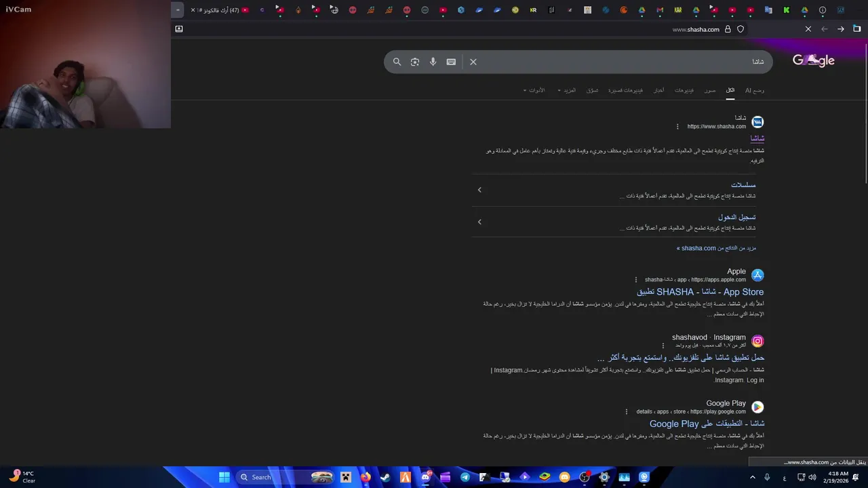Open the تسجيل الدخول sitelink

pos(736,217)
